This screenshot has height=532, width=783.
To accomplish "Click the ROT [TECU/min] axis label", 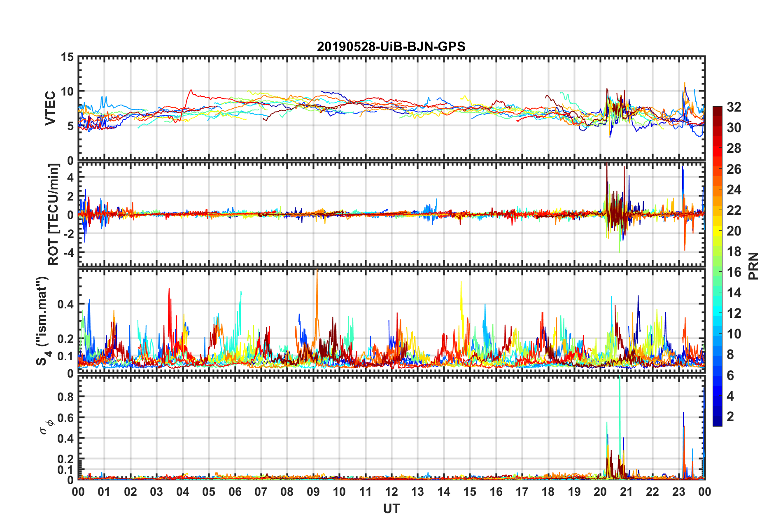I will 54,215.
